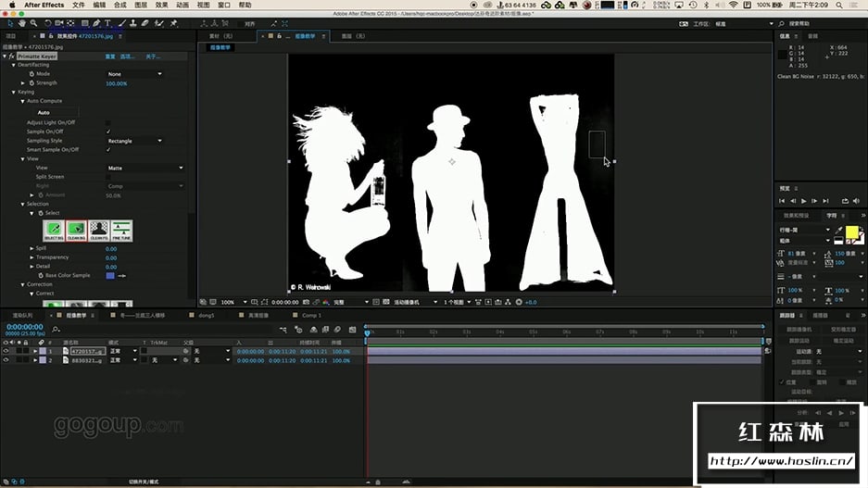Click the yellow fill color swatch in character panel
The width and height of the screenshot is (868, 488).
pos(851,231)
